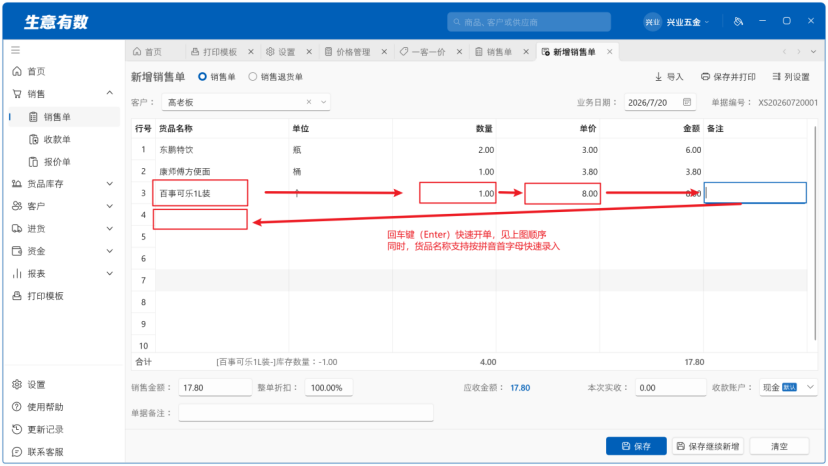Click the 单价 3.80 cell

(548, 172)
